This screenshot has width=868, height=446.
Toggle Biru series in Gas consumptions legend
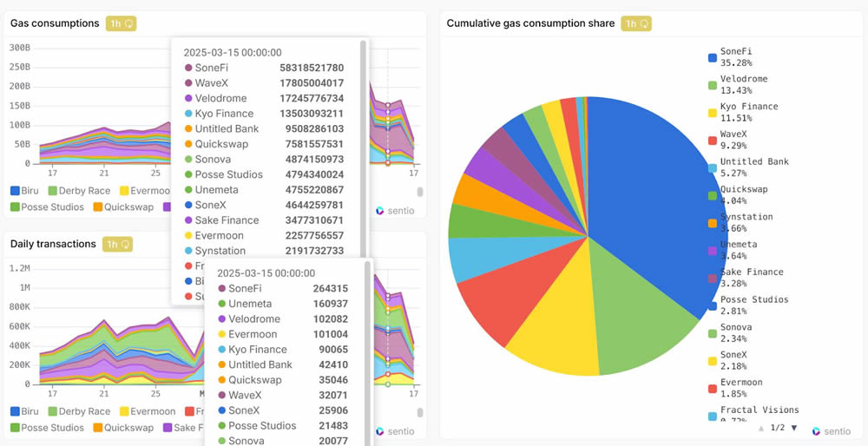pyautogui.click(x=24, y=191)
